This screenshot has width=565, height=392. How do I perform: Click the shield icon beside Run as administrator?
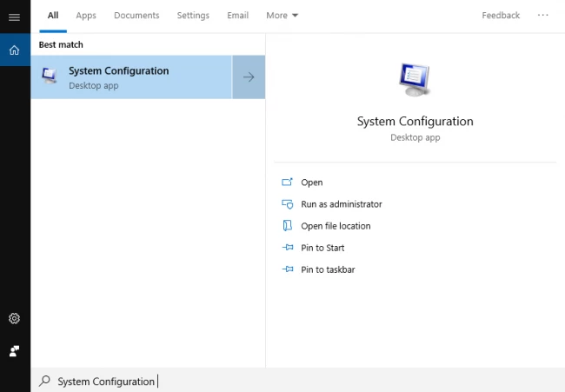click(x=287, y=204)
